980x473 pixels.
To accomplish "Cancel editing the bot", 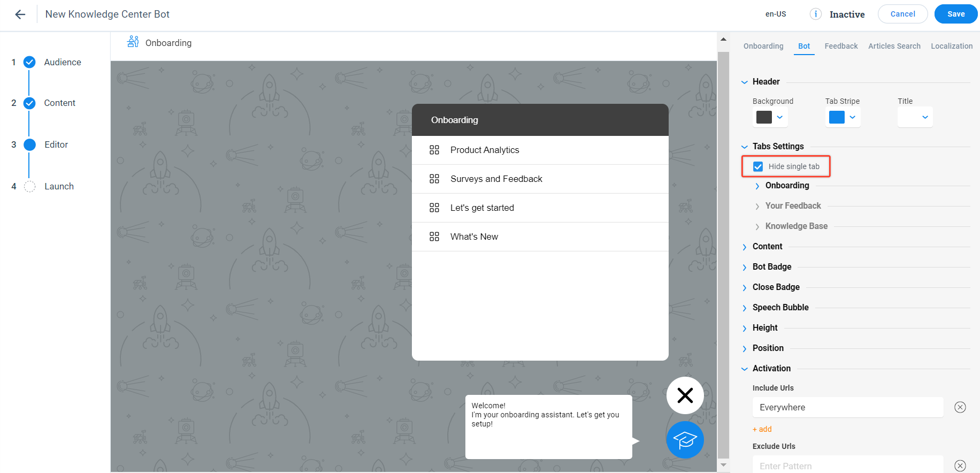I will (902, 14).
